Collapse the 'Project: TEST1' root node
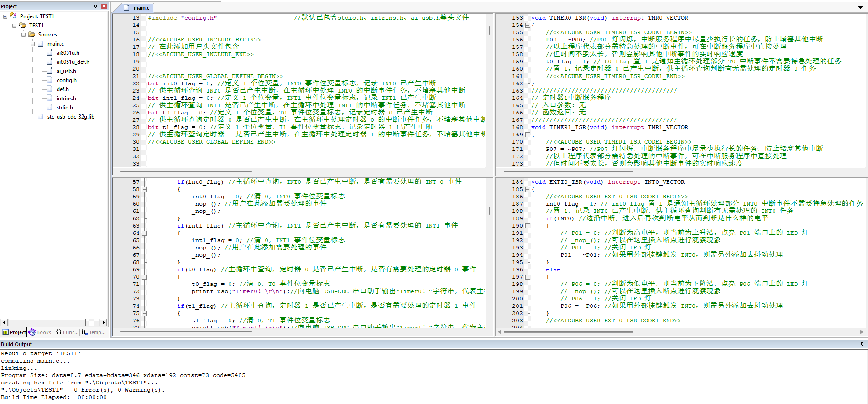The width and height of the screenshot is (868, 404). tap(5, 16)
